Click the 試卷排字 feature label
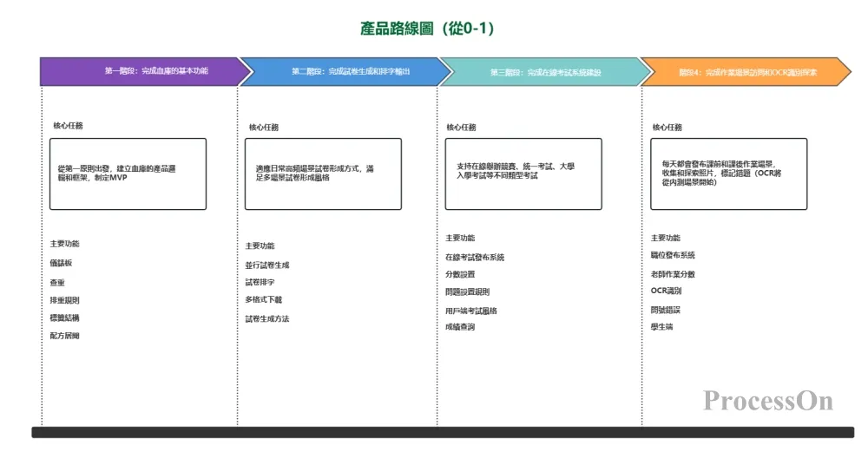 [x=260, y=283]
